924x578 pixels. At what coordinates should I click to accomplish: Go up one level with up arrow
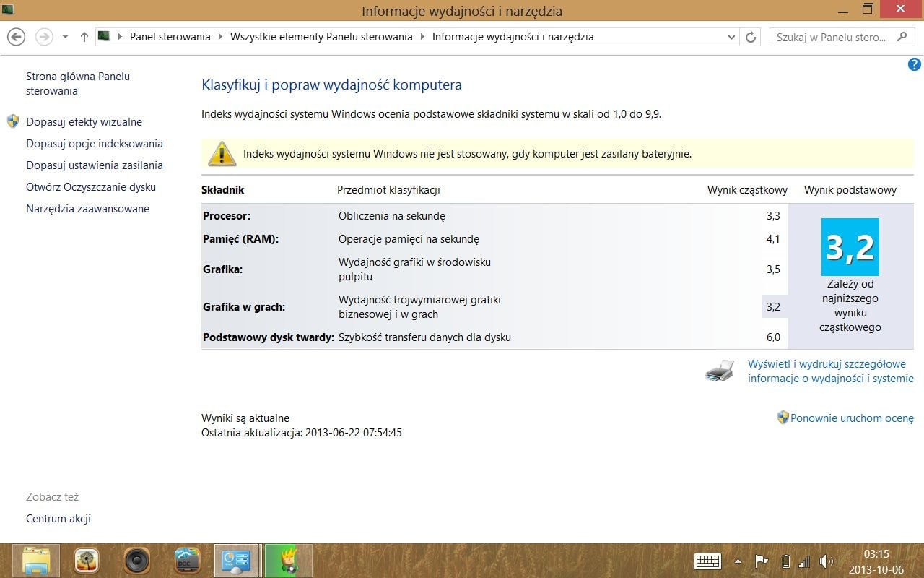pos(84,37)
